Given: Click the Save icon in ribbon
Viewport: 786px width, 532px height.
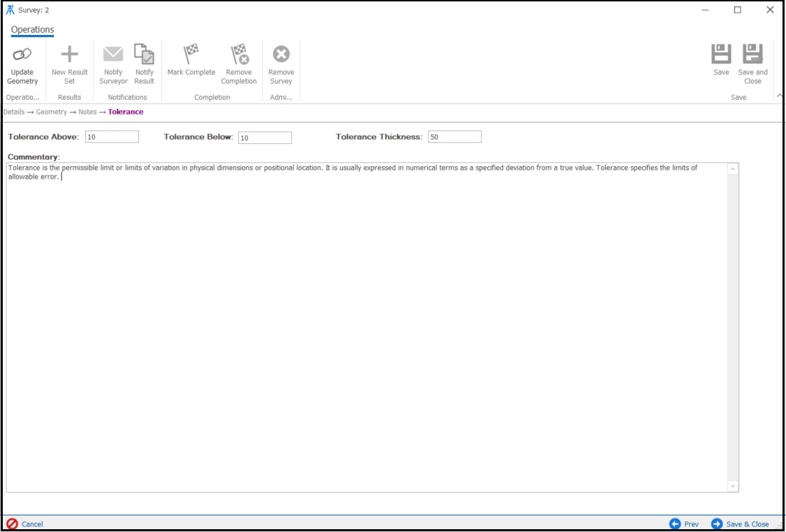Looking at the screenshot, I should 721,54.
